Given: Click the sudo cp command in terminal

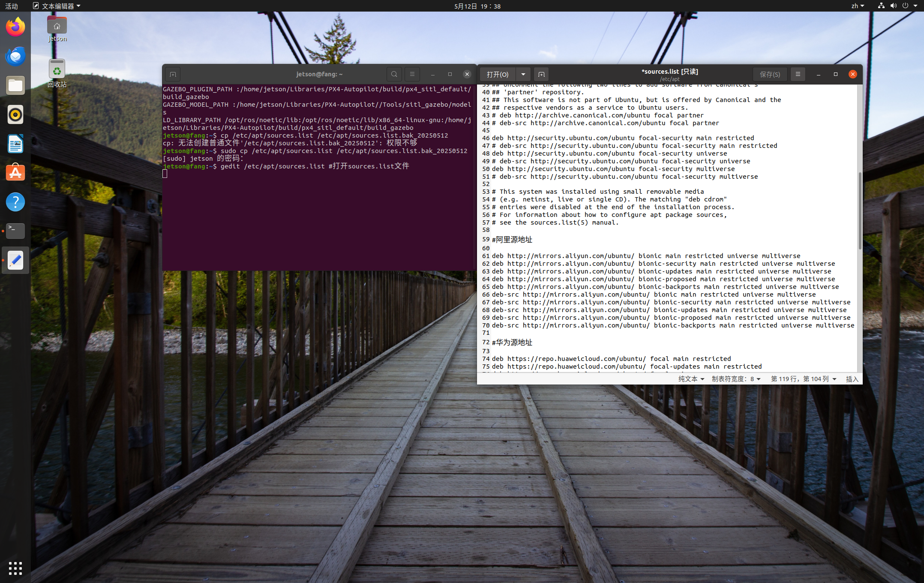Looking at the screenshot, I should click(344, 151).
